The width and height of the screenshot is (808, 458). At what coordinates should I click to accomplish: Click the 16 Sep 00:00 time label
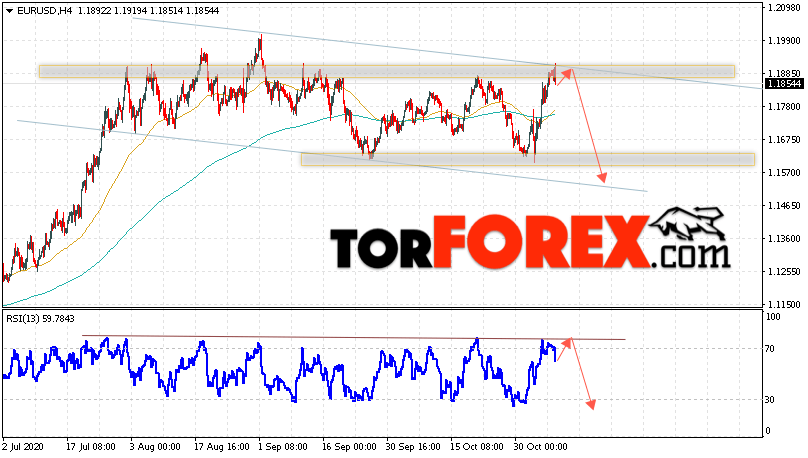tap(349, 447)
